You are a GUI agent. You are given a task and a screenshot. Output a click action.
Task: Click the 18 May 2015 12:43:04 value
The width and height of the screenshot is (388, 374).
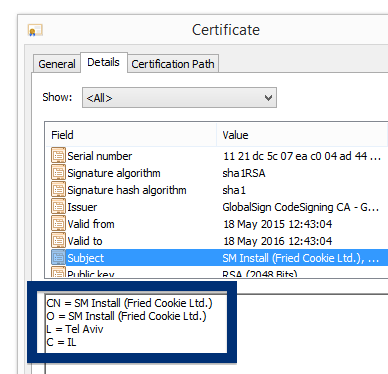277,224
